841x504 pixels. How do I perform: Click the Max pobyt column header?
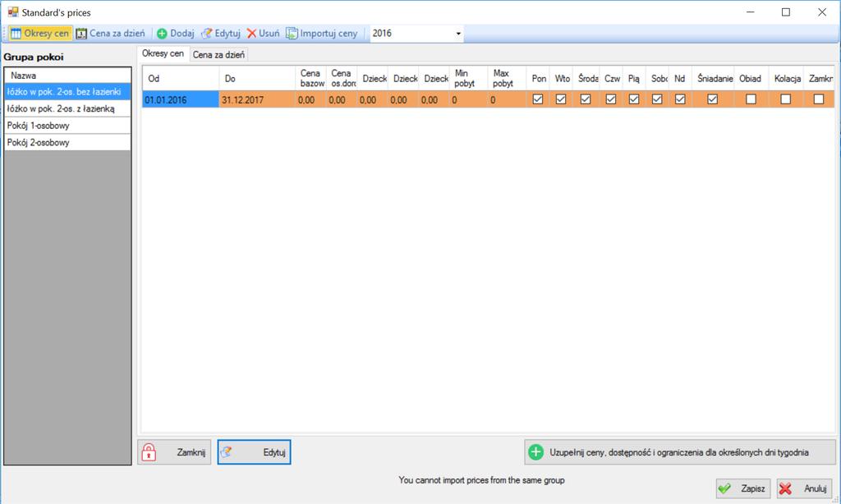[508, 78]
